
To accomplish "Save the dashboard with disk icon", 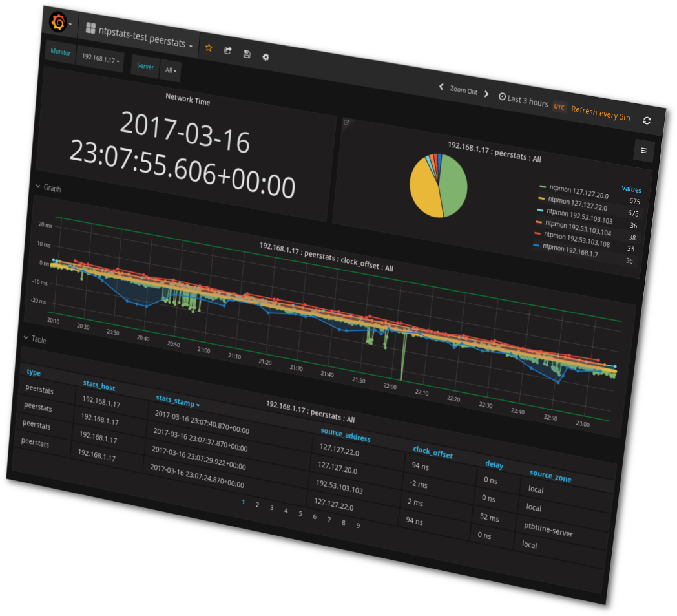I will tap(247, 54).
